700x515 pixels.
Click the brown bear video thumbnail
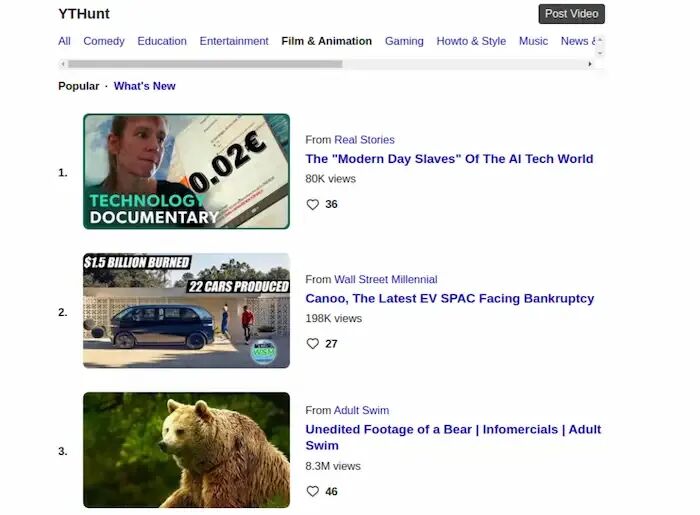[x=187, y=450]
